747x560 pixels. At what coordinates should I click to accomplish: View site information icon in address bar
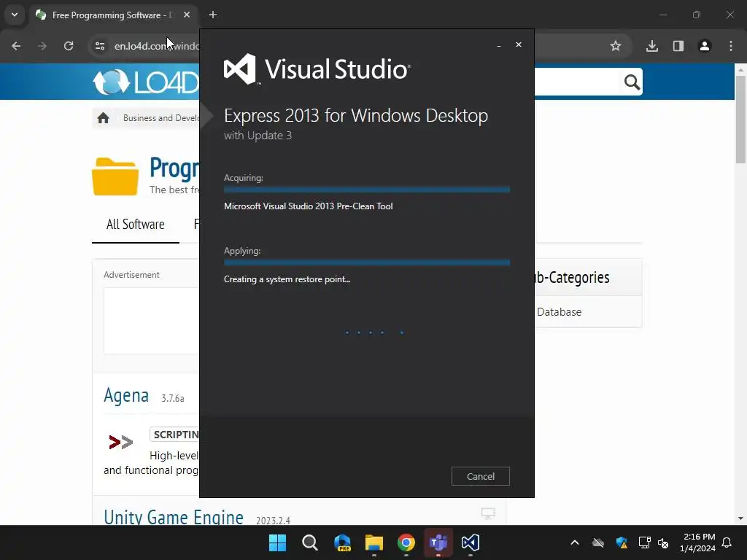click(x=100, y=46)
